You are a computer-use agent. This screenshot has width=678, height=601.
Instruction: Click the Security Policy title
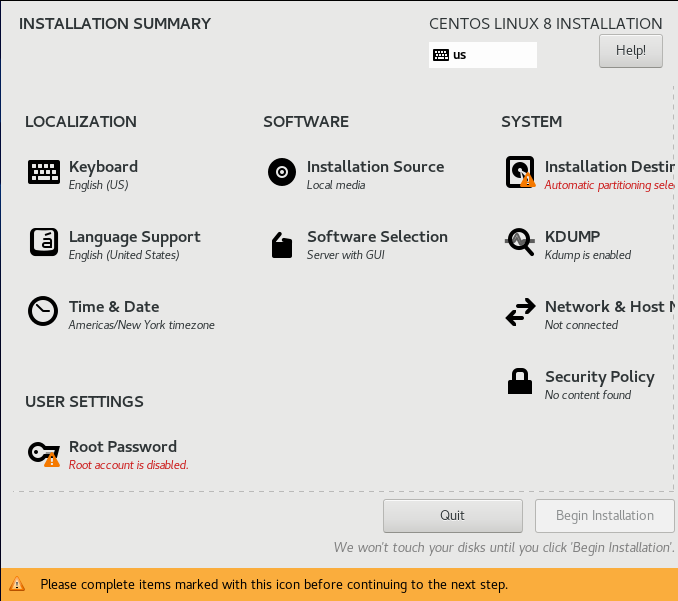[x=600, y=377]
